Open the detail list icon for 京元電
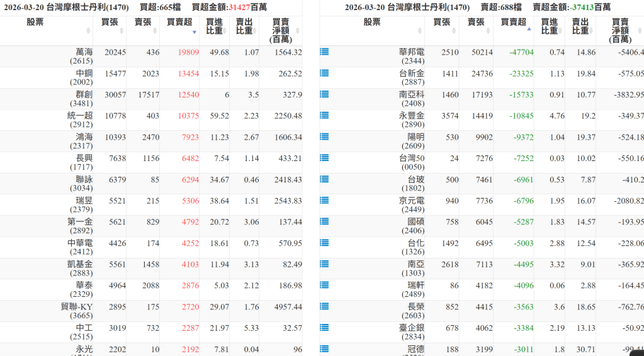The width and height of the screenshot is (644, 356). click(324, 201)
